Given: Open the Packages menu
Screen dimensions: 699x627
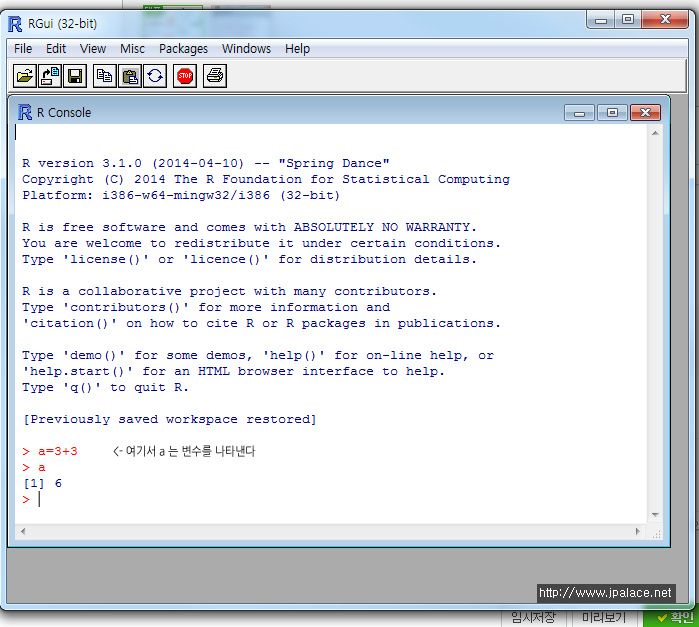Looking at the screenshot, I should point(183,49).
